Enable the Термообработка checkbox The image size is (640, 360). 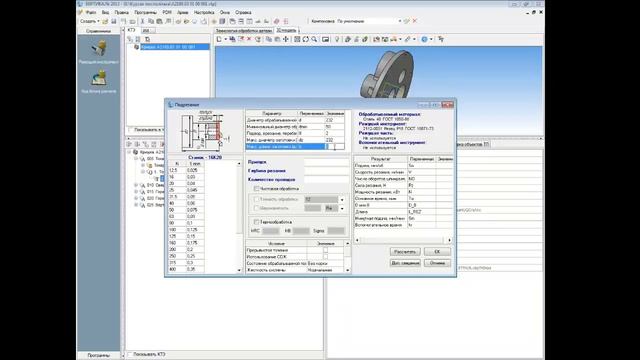tap(256, 222)
